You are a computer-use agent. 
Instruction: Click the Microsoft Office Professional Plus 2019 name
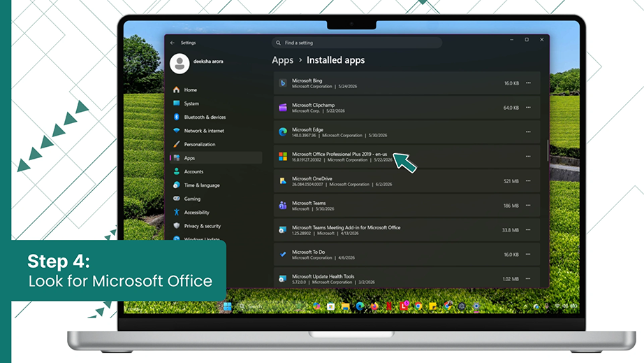point(339,154)
